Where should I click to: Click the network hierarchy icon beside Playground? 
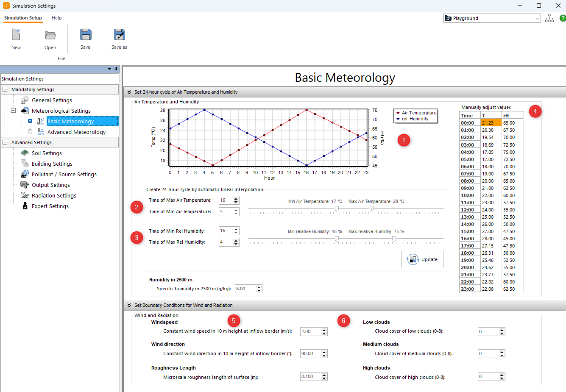click(x=549, y=18)
